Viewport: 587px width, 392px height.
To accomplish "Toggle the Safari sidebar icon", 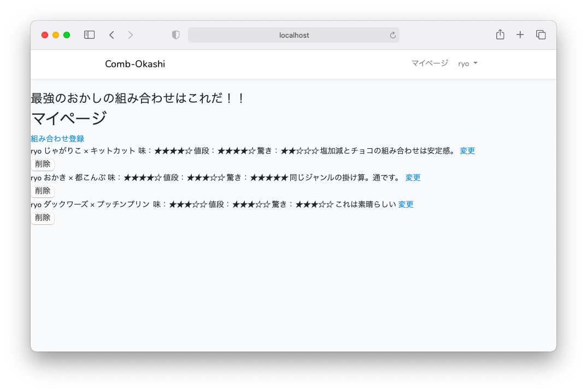I will point(89,35).
